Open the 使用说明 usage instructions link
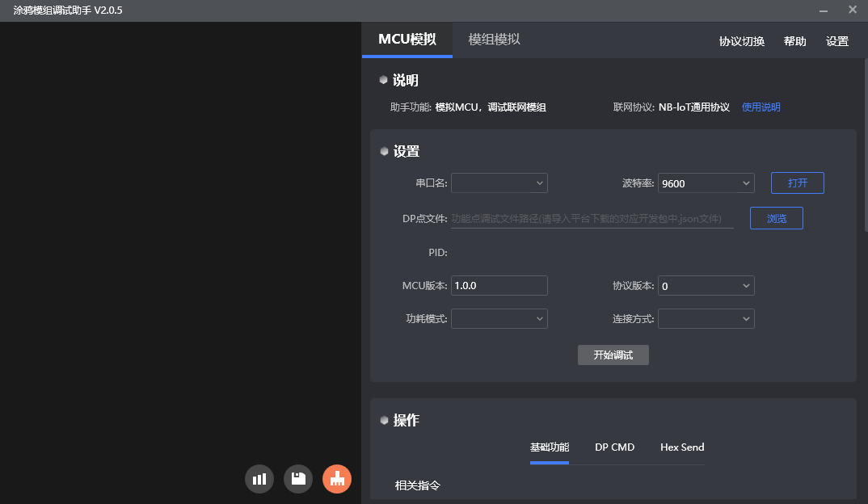The image size is (868, 504). point(761,106)
